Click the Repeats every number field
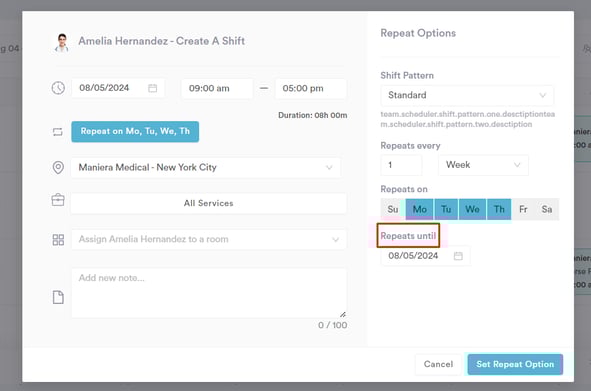This screenshot has height=391, width=591. [x=401, y=165]
